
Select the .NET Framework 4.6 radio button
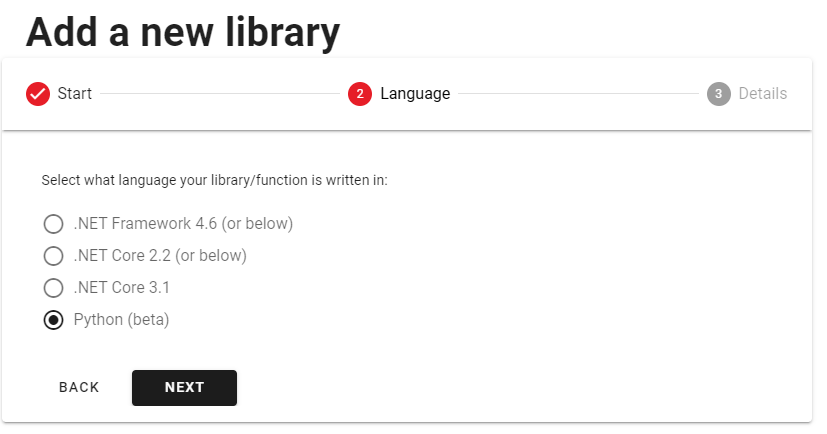pyautogui.click(x=53, y=224)
